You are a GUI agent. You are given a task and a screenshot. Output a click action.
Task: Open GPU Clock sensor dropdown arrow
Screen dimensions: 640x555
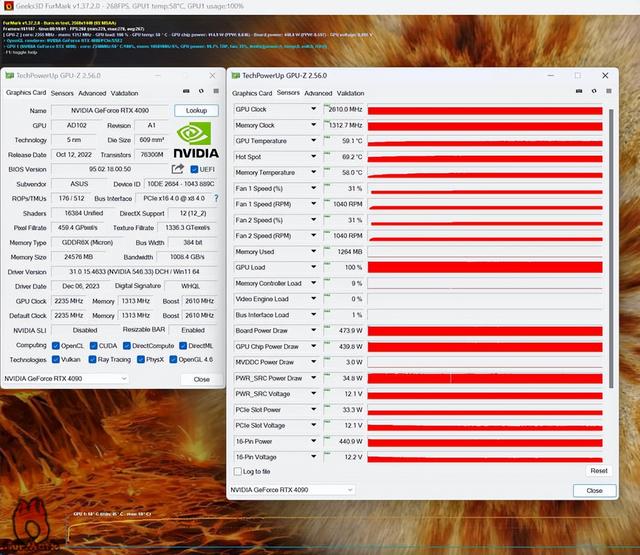tap(313, 109)
